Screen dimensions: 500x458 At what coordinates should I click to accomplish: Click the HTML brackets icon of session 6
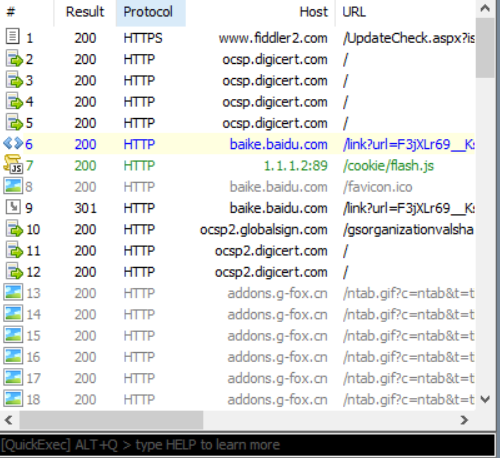tap(13, 143)
